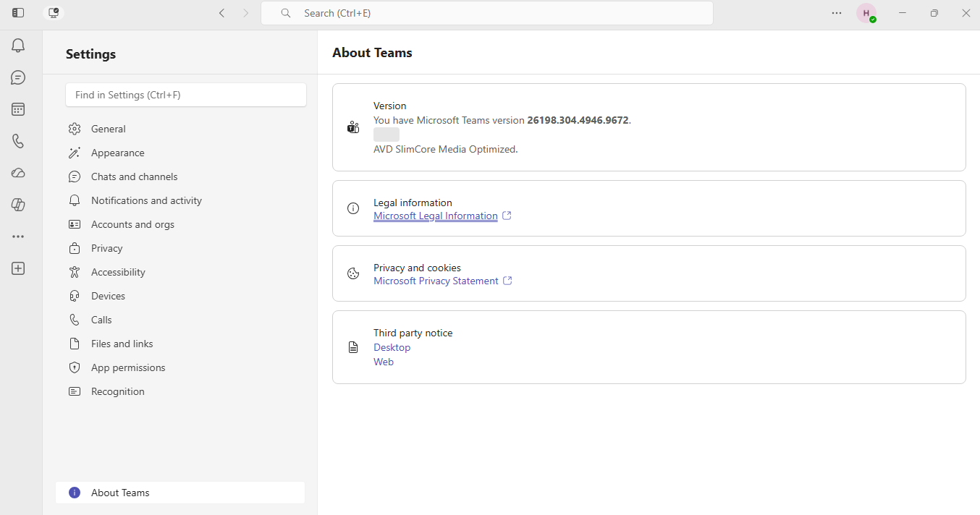Close the Teams window
Screen dimensions: 980x515
966,13
